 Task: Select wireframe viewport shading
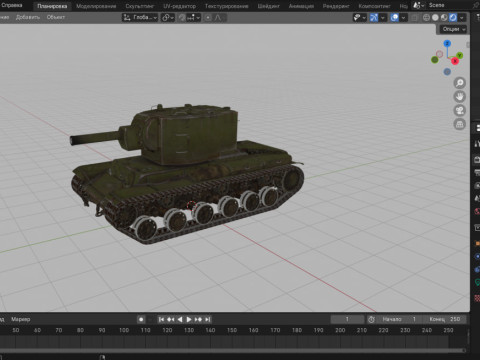(426, 17)
